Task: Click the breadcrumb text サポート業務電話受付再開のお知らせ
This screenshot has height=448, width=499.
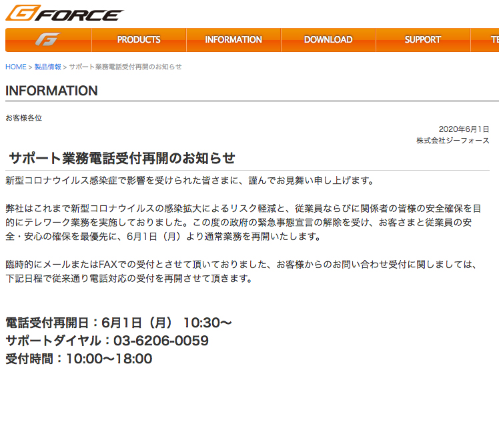Action: [125, 67]
